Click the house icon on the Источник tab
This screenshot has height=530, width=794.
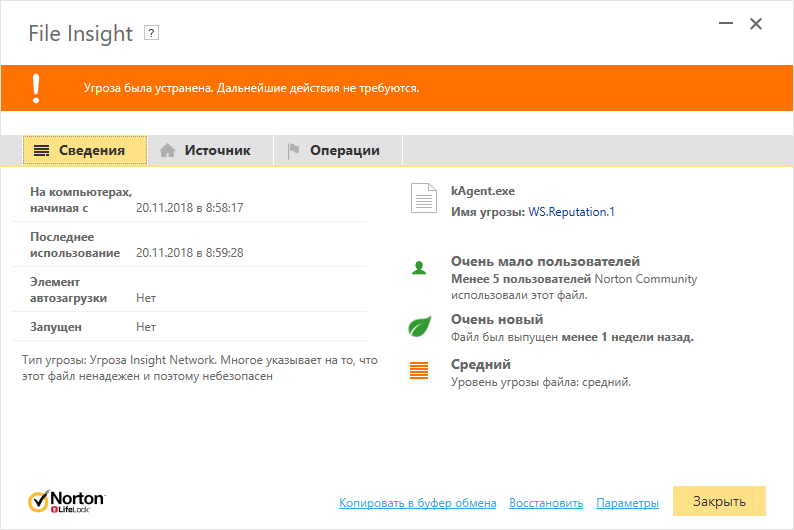(x=167, y=150)
